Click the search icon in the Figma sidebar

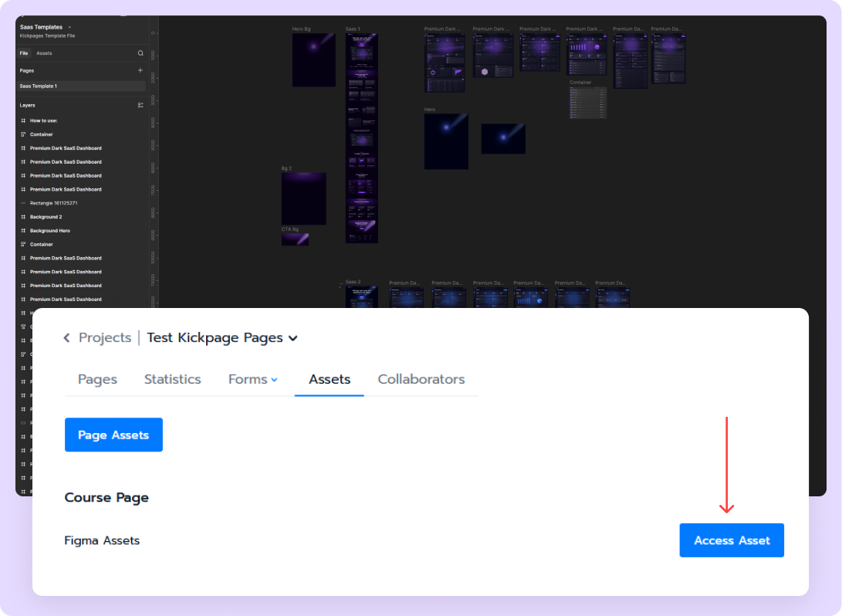tap(140, 53)
